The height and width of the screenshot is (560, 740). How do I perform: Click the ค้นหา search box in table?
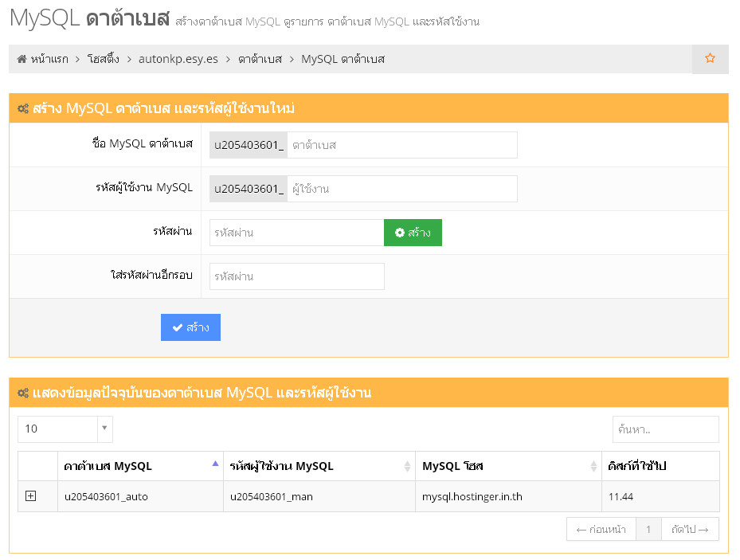(x=665, y=429)
